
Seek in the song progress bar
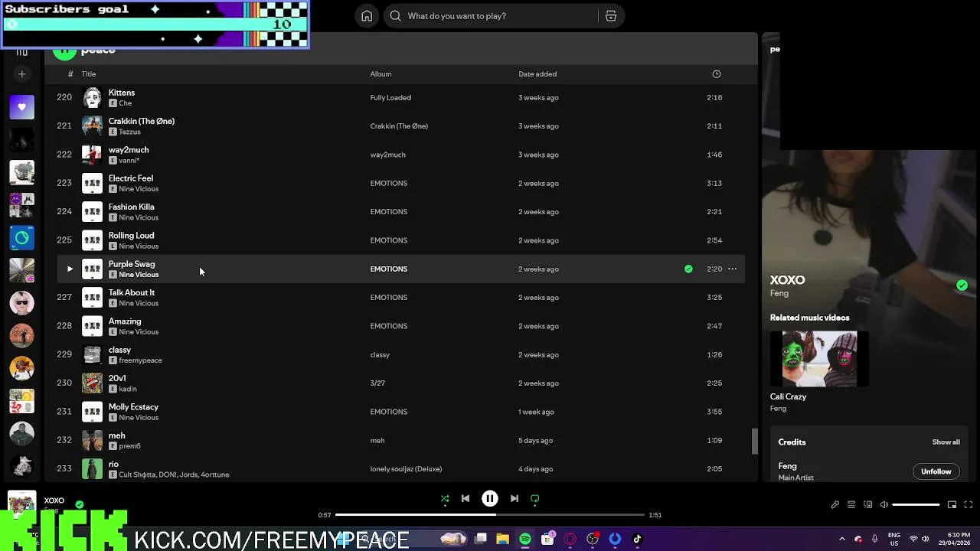(490, 515)
